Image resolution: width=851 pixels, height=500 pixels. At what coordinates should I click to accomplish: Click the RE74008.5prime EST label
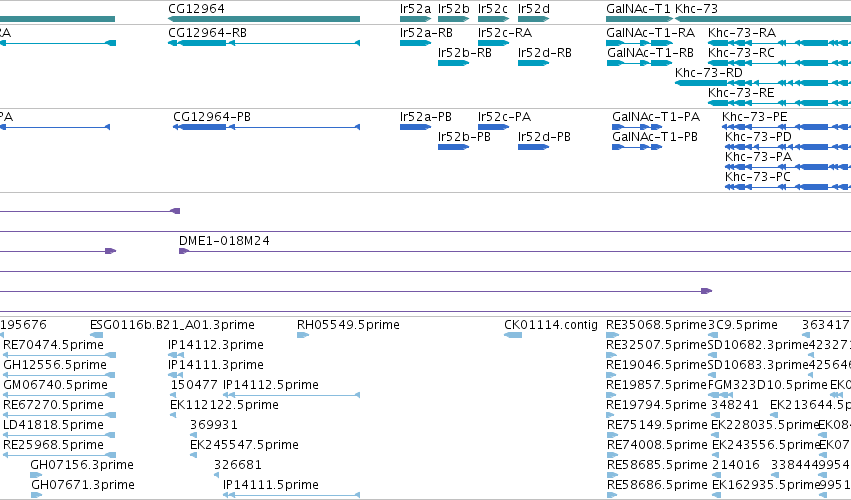click(x=657, y=445)
